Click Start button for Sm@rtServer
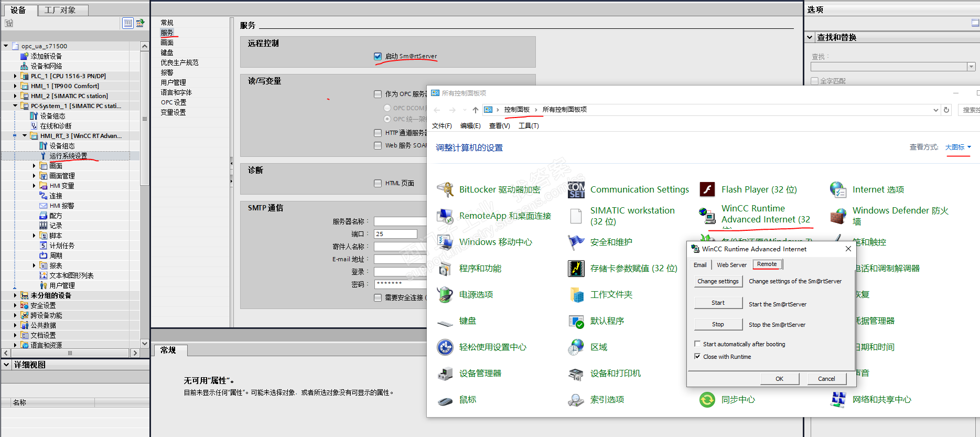980x437 pixels. click(718, 303)
